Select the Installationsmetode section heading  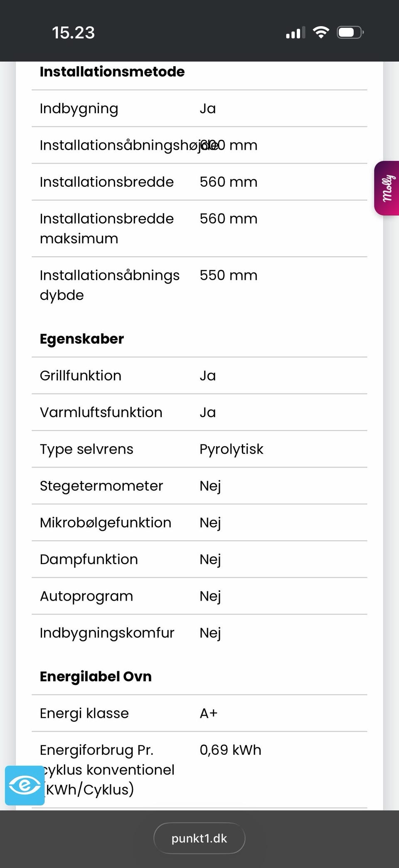(x=112, y=72)
